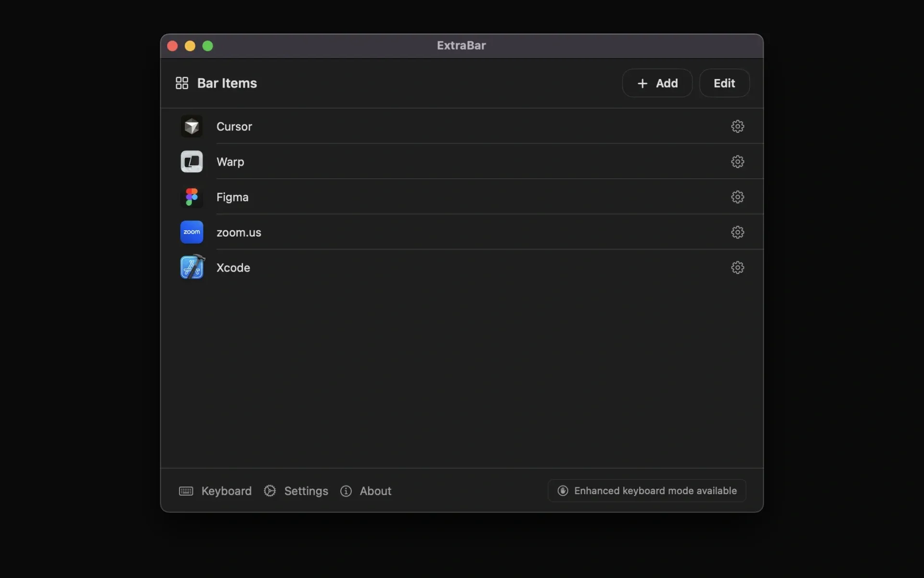Click the info icon next to About

point(346,491)
